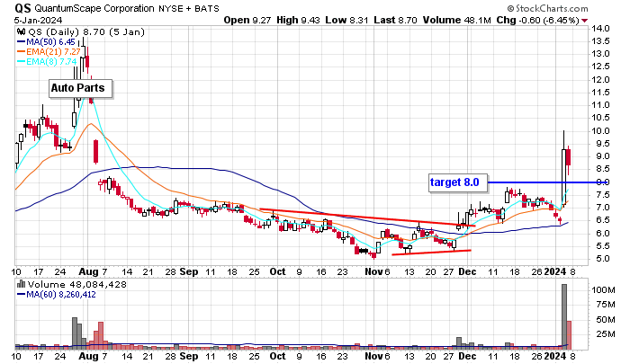
Task: Click the Oct label on the upper date axis
Action: [277, 271]
